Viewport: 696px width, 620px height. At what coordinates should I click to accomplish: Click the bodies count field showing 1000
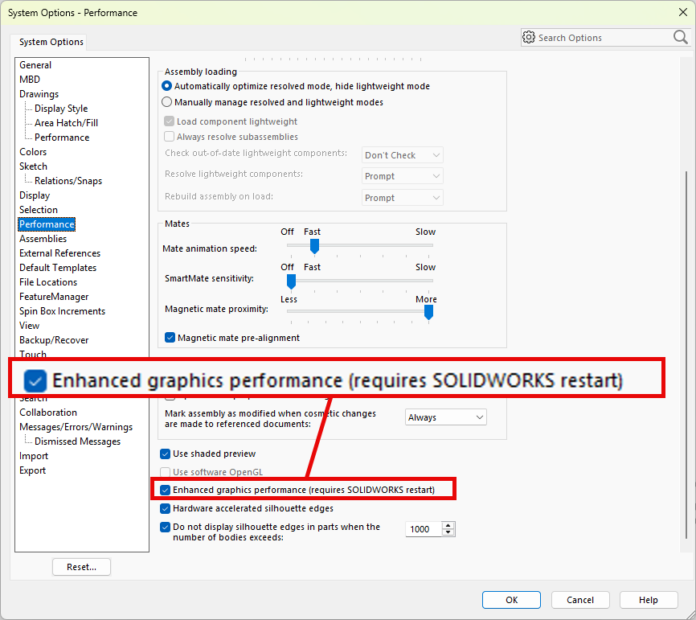[423, 529]
